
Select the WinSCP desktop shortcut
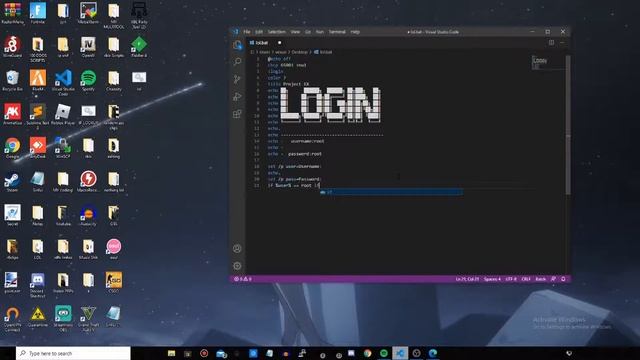(63, 148)
